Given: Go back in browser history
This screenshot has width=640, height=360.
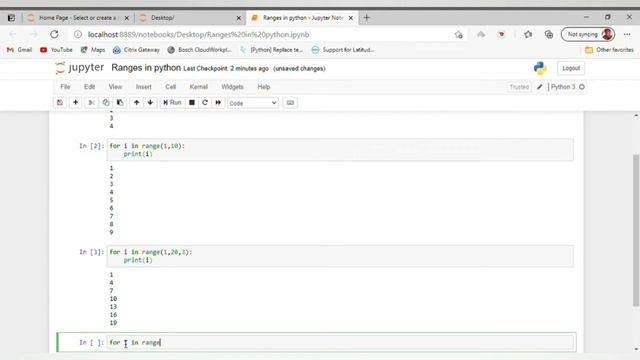Looking at the screenshot, I should (13, 34).
